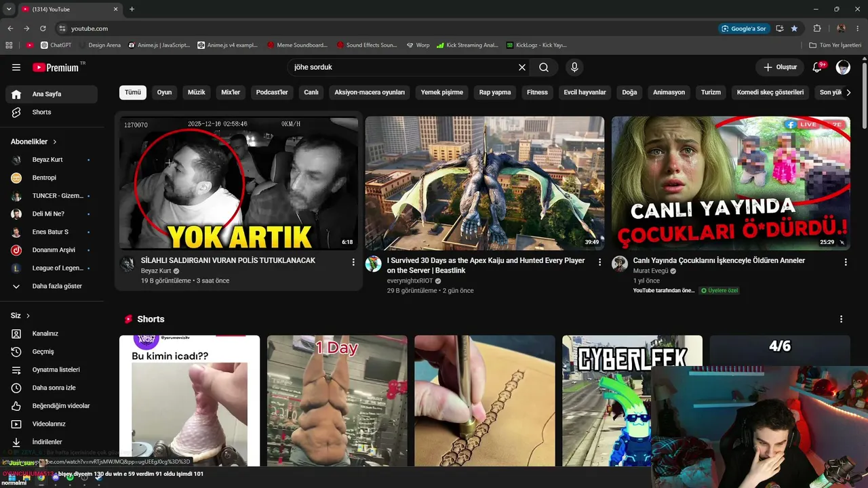The height and width of the screenshot is (488, 868).
Task: Open the YouTube account avatar menu
Action: pos(843,67)
